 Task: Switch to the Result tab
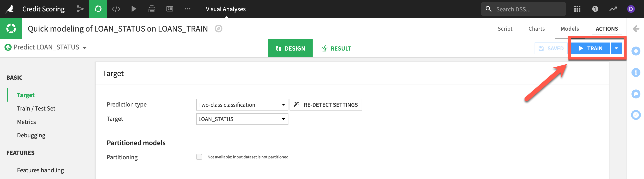[x=336, y=48]
